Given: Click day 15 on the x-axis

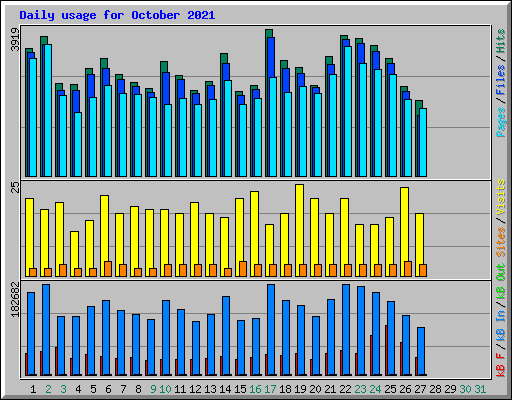Looking at the screenshot, I should pyautogui.click(x=240, y=389).
